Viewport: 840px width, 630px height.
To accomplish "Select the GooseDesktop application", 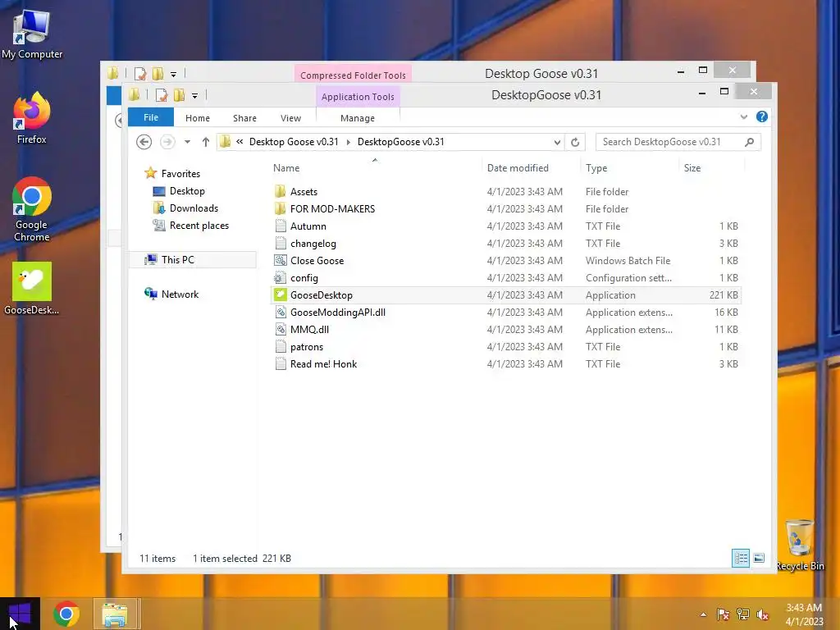I will point(505,295).
